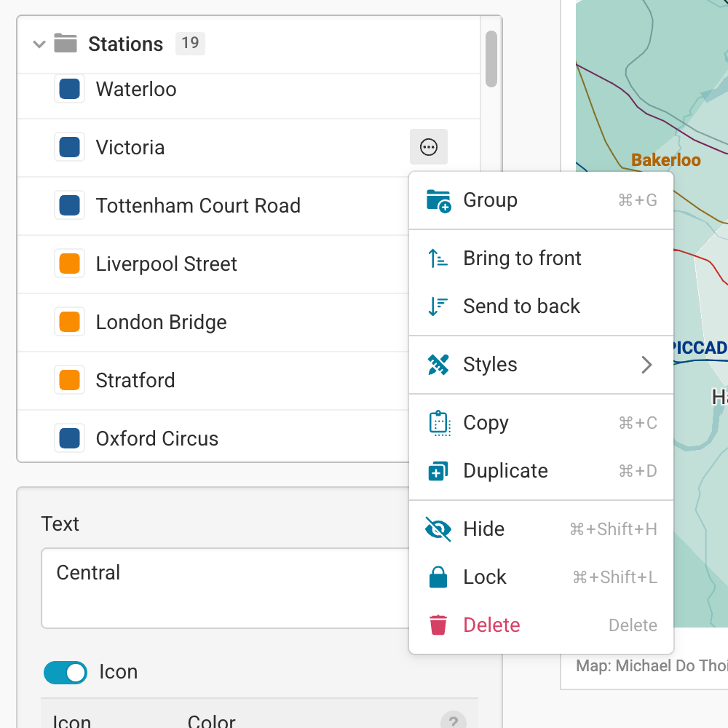Select the London Bridge marker row
This screenshot has width=728, height=728.
[x=162, y=323]
